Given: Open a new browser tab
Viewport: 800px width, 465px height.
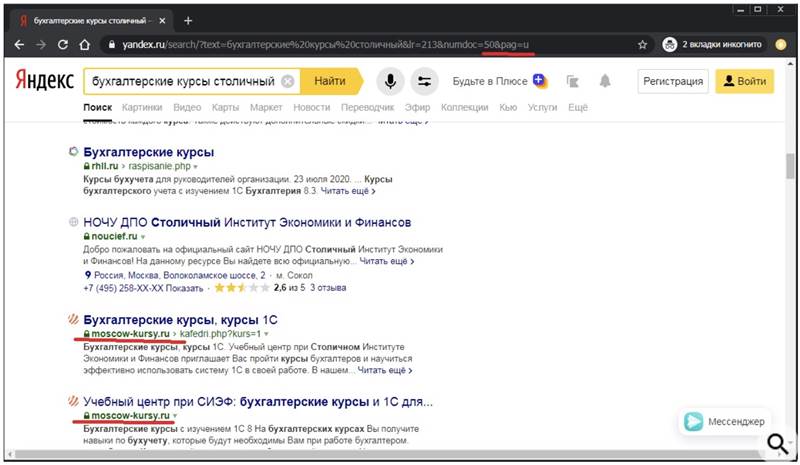Looking at the screenshot, I should click(188, 21).
